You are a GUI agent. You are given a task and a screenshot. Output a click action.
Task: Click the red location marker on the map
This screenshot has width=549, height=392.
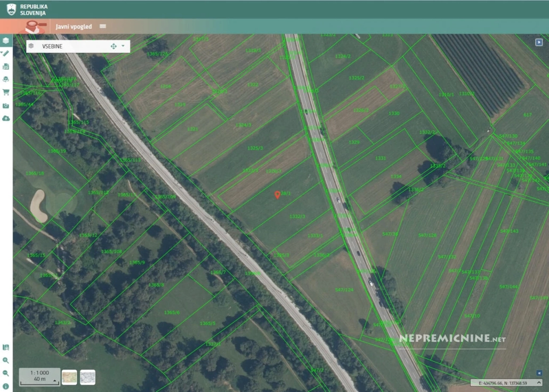pyautogui.click(x=277, y=194)
